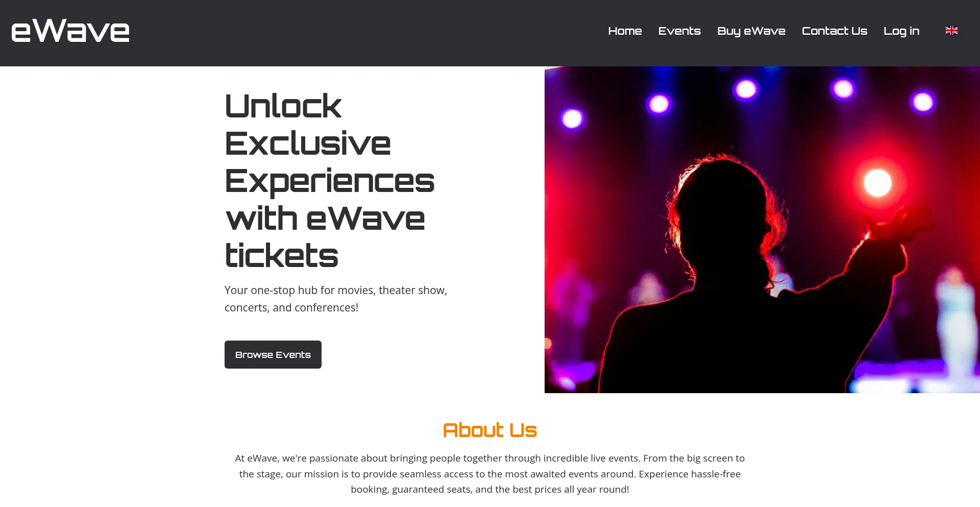
Task: Click the bright red spotlight in the photo
Action: (877, 183)
